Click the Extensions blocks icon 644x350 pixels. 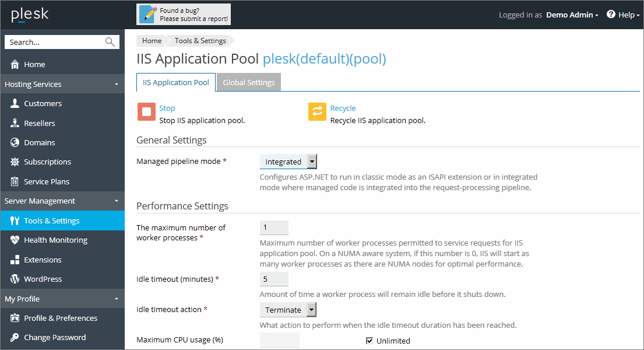15,260
